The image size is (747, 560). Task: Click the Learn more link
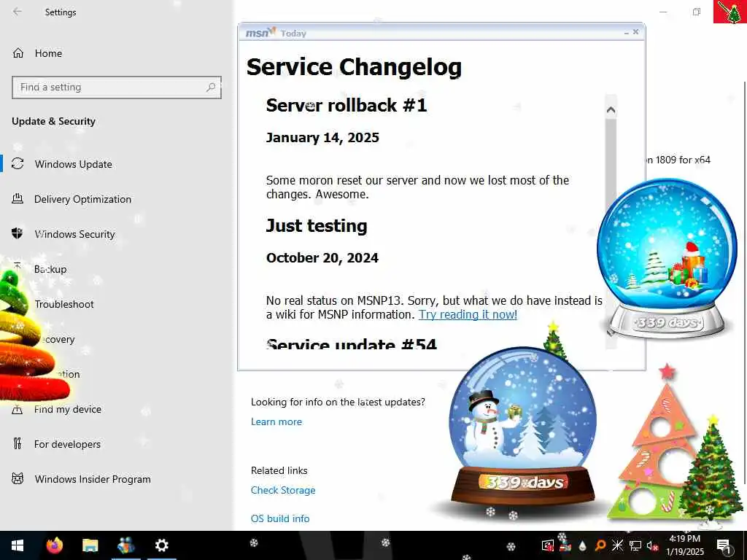point(276,422)
